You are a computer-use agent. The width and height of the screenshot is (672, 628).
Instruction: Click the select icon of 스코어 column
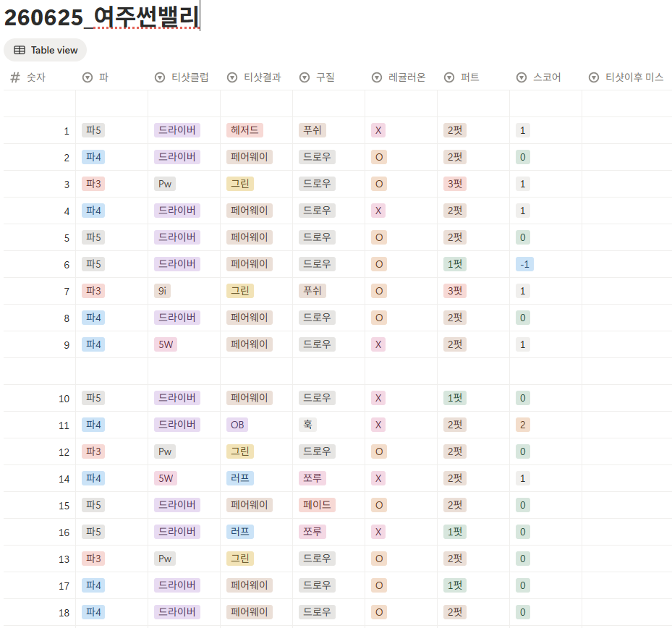[522, 77]
